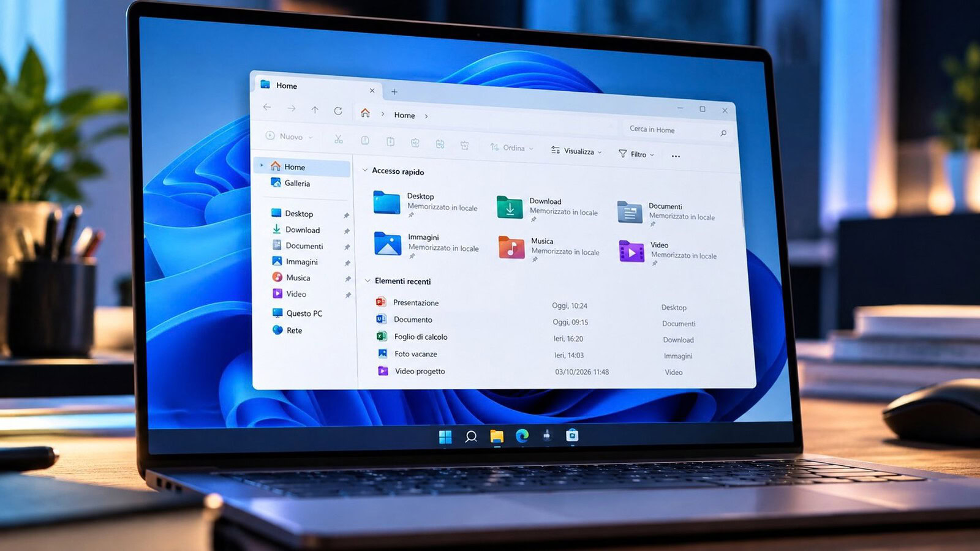
Task: Click the Paste clipboard icon
Action: [390, 141]
